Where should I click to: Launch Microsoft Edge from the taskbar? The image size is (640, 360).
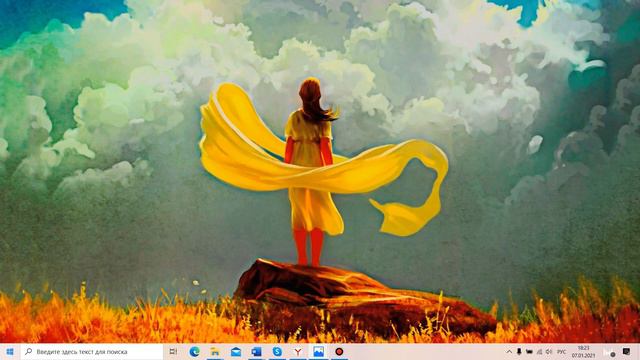click(x=194, y=351)
